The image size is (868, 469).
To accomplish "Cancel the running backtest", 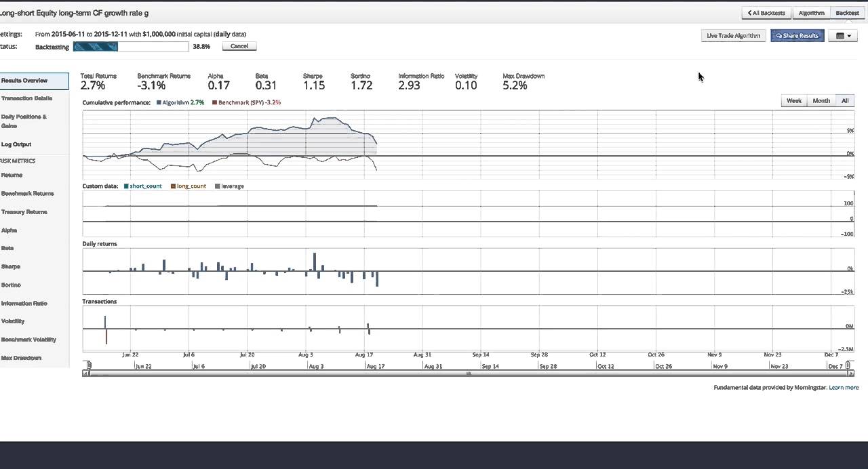I will [239, 46].
